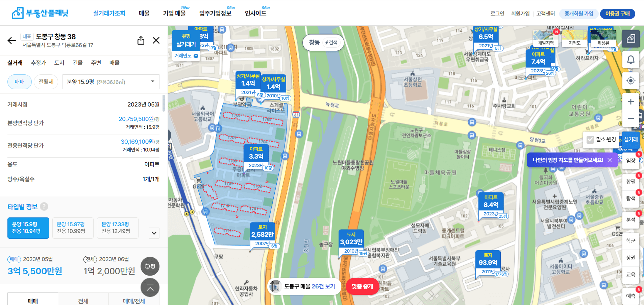The height and width of the screenshot is (305, 644).
Task: Switch to the 주변 tab
Action: tap(96, 63)
